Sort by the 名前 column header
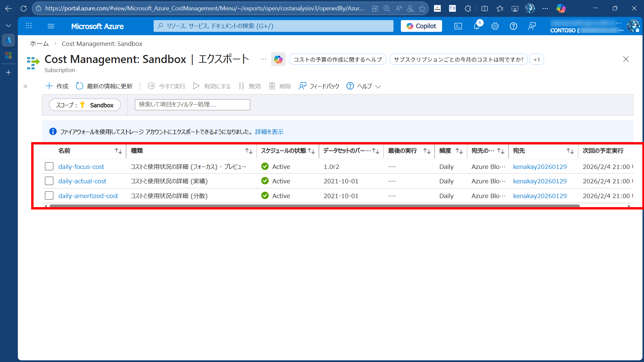 (x=64, y=151)
